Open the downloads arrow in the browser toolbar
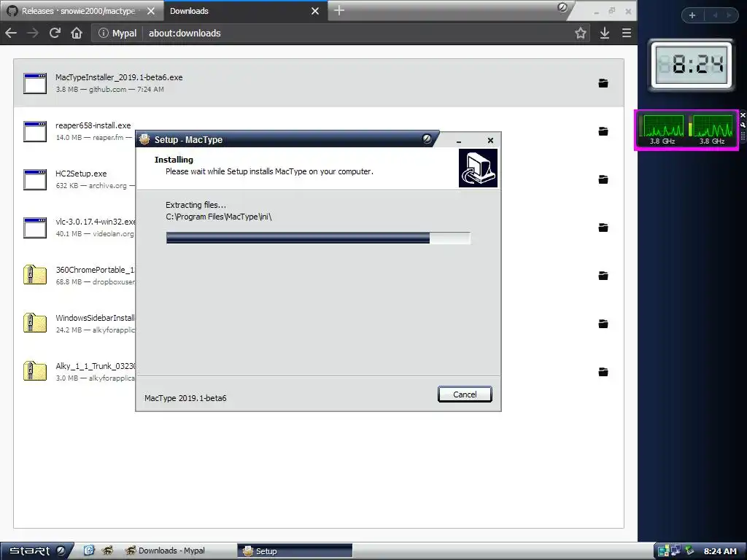 (x=605, y=33)
